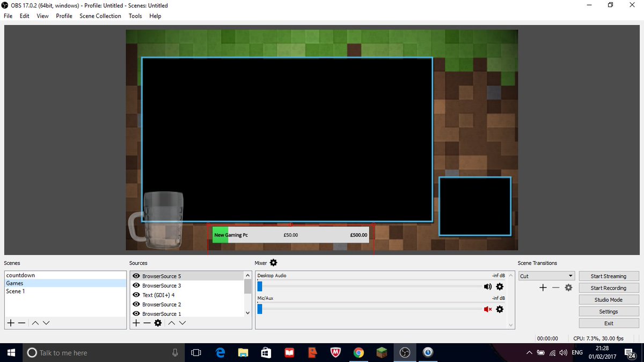Open McAfee taskbar icon

point(336,352)
